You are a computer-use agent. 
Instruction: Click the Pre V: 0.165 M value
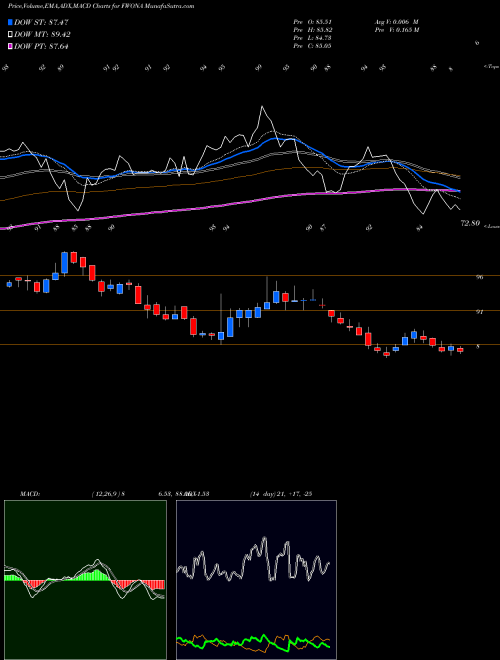pyautogui.click(x=397, y=30)
